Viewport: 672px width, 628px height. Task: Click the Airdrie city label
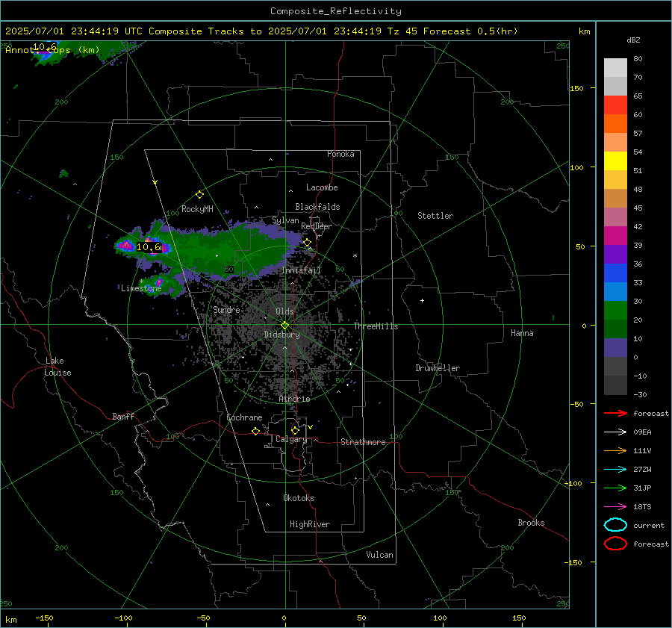(x=294, y=399)
